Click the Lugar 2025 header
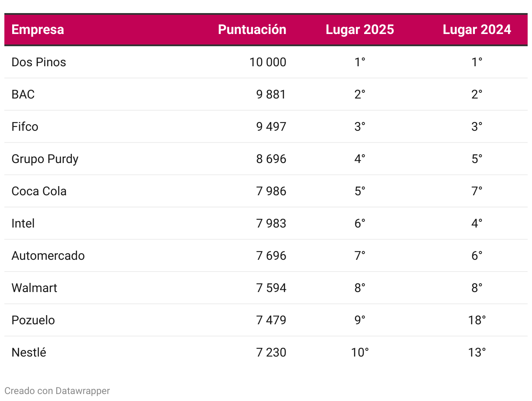 [x=360, y=30]
